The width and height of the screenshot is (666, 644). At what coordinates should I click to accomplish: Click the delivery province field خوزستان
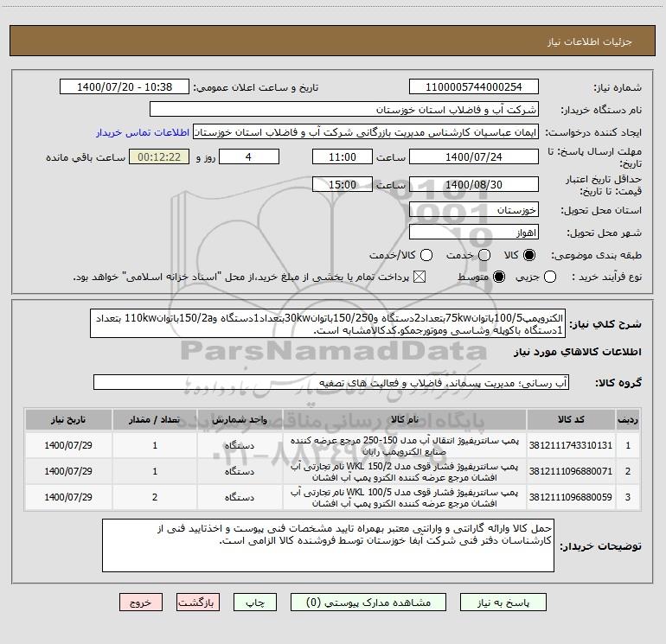[474, 210]
